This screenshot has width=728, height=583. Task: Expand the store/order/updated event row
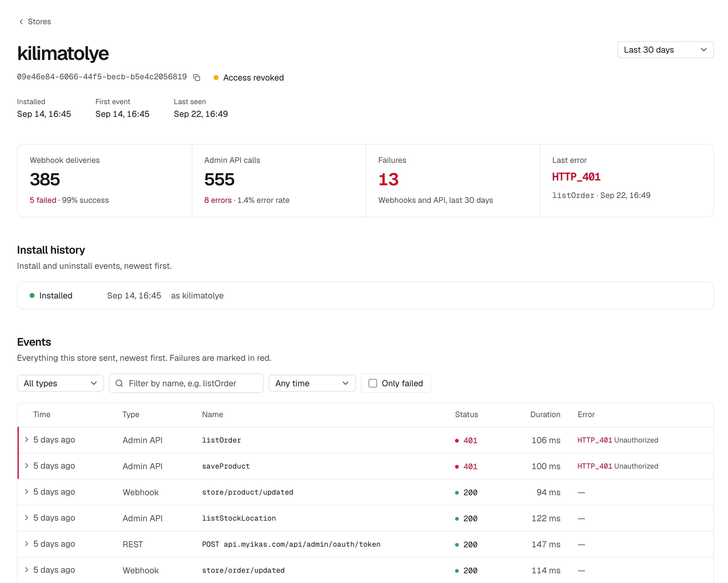(x=26, y=569)
